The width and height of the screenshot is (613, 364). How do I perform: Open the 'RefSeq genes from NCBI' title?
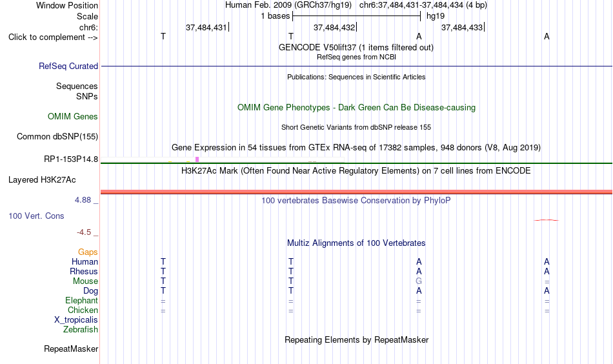356,57
